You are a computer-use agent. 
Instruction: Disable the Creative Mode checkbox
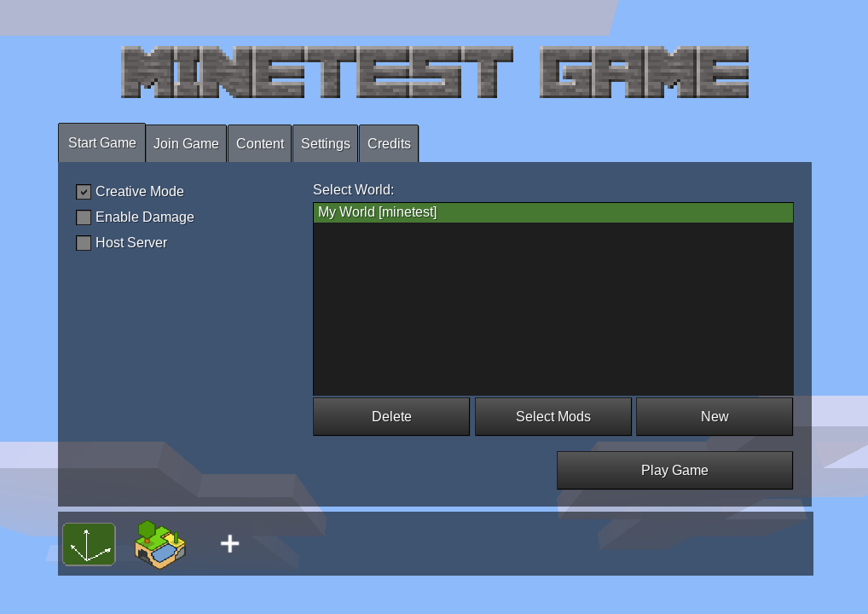point(84,192)
